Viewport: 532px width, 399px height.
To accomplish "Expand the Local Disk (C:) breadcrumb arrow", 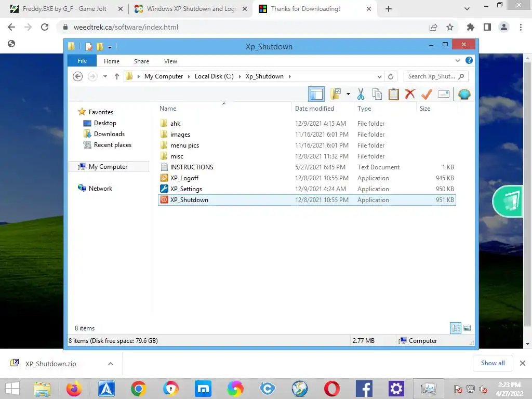I will [x=240, y=77].
